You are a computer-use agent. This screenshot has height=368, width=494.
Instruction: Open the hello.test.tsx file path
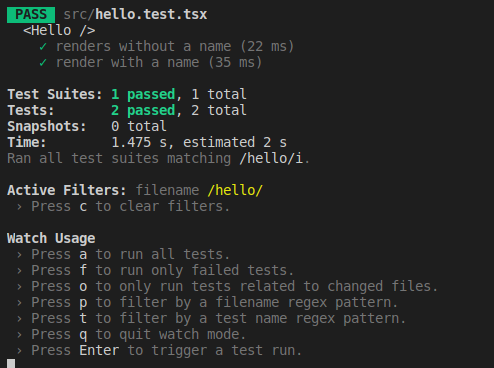pyautogui.click(x=135, y=14)
